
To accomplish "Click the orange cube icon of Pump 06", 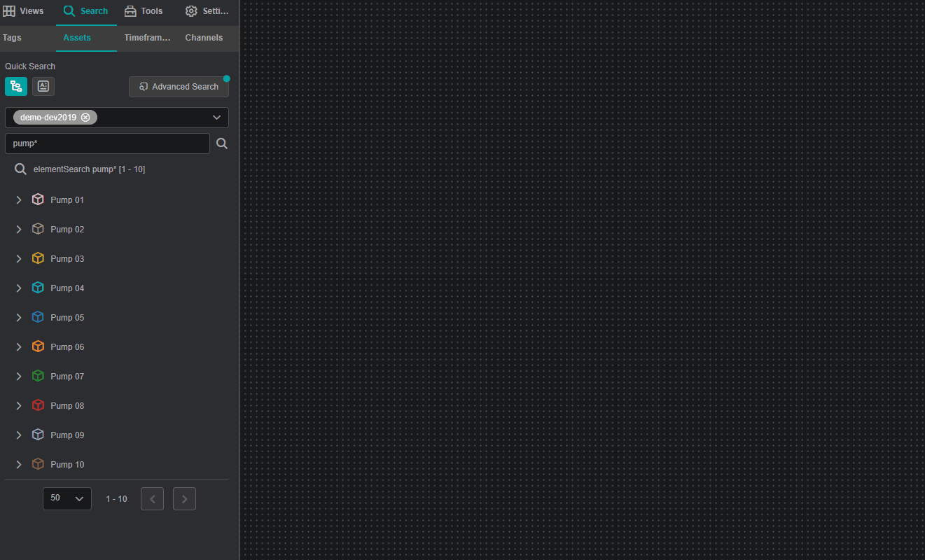I will click(39, 346).
